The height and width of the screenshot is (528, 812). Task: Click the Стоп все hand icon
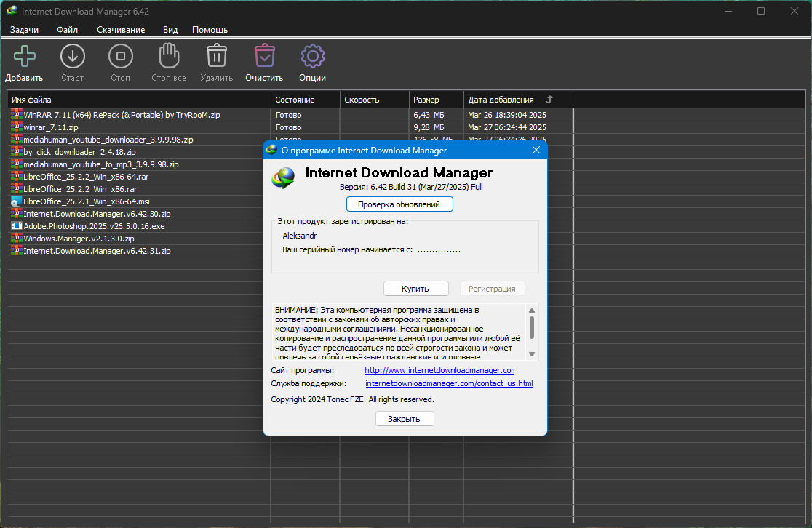pos(169,56)
